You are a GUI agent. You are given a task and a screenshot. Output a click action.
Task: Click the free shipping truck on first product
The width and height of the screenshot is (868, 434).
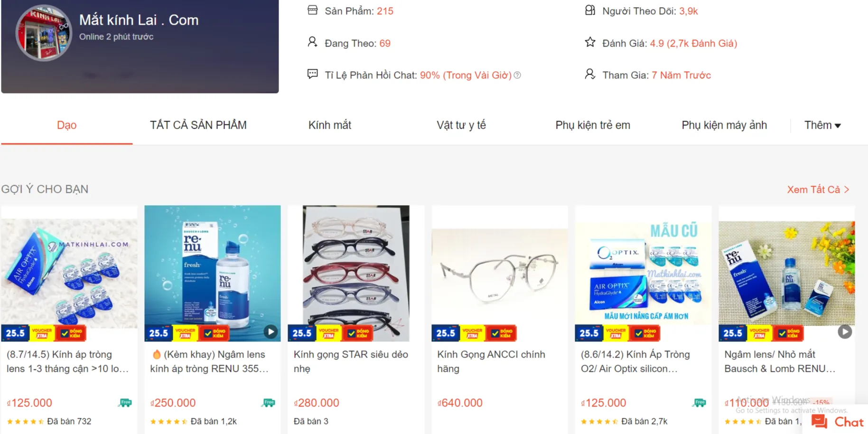[125, 403]
